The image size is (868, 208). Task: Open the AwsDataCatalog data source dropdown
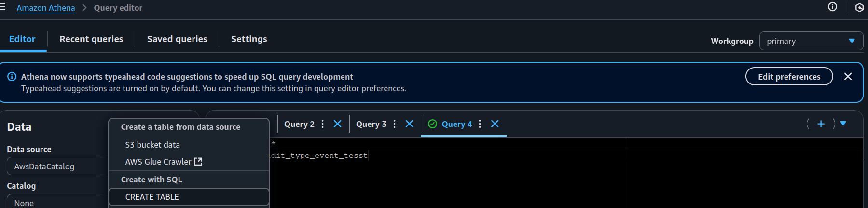[x=57, y=166]
